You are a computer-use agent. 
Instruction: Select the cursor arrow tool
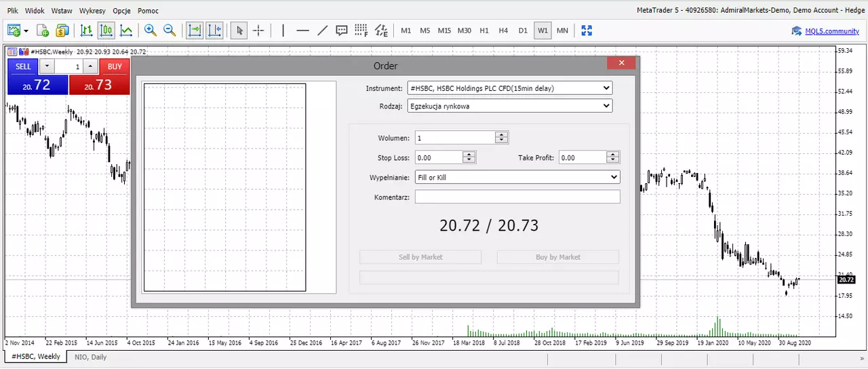pyautogui.click(x=239, y=31)
